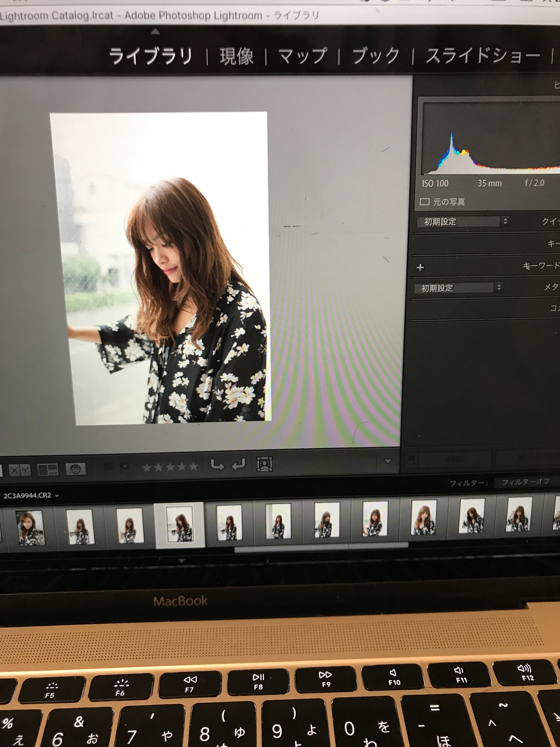The image size is (560, 747).
Task: Rotate photo clockwise
Action: [x=239, y=464]
